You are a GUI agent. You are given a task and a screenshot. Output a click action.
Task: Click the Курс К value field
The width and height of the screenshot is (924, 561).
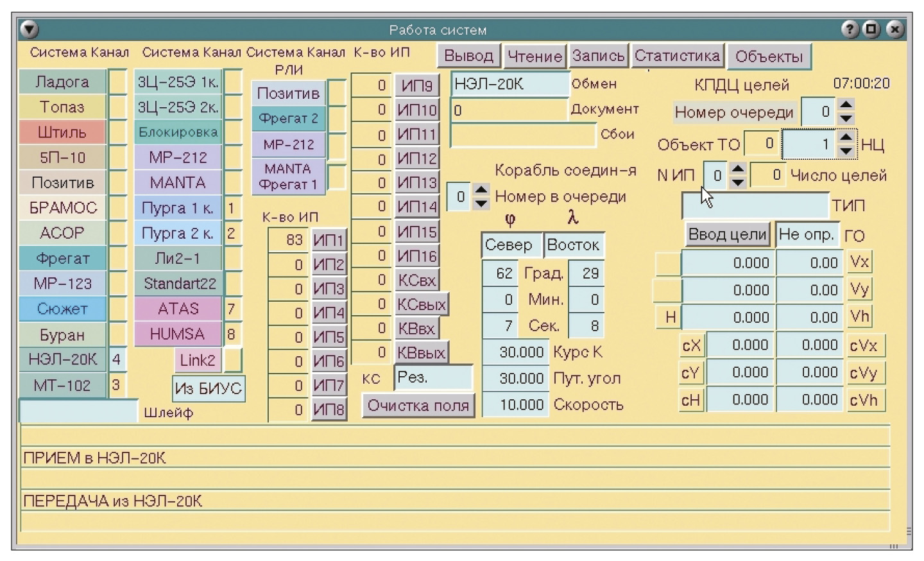(515, 352)
